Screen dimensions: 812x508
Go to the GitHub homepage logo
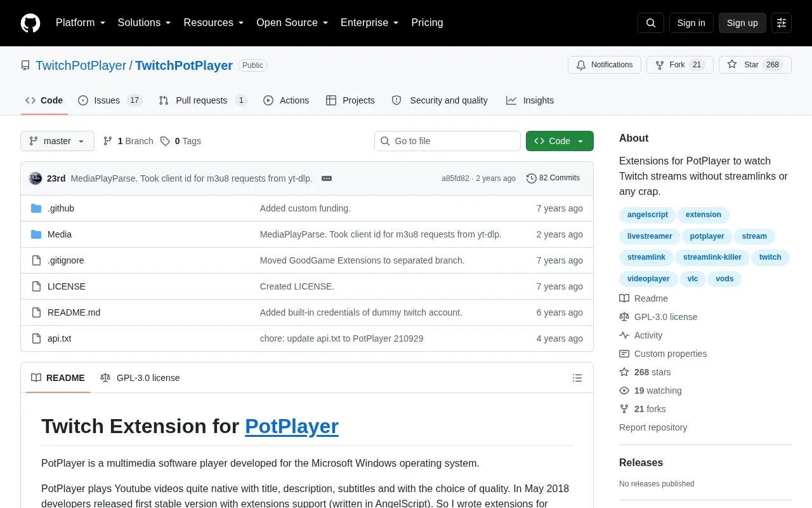coord(30,23)
